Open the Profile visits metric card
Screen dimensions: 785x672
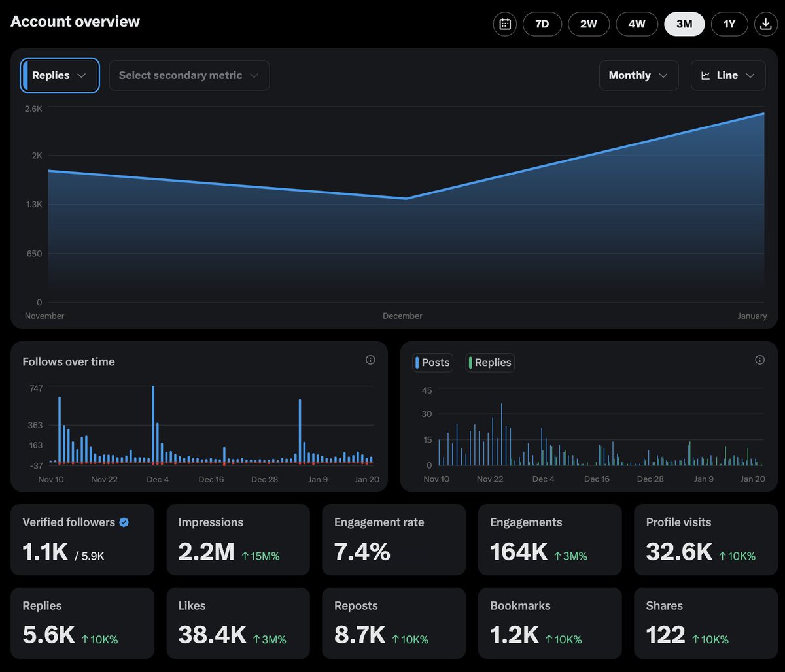click(x=706, y=539)
